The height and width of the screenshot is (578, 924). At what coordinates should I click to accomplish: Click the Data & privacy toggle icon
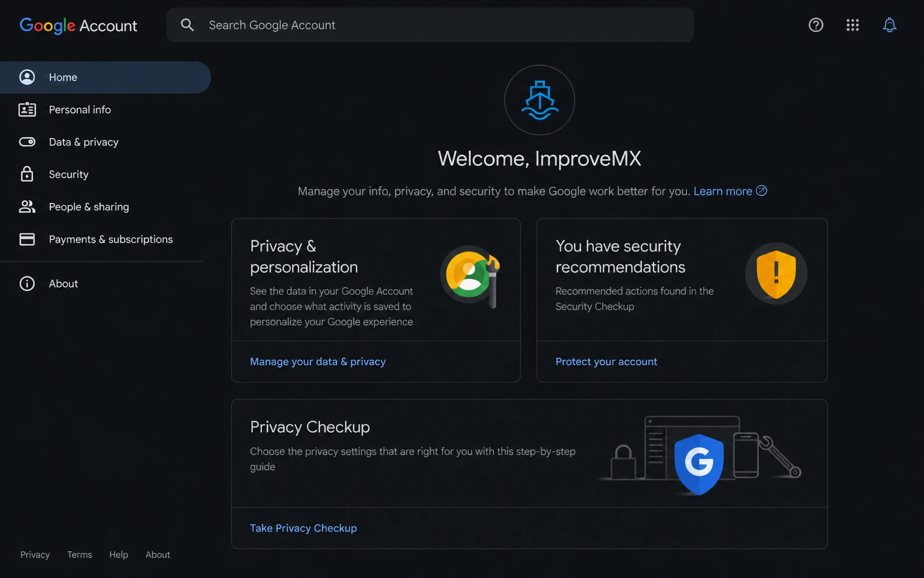click(x=27, y=142)
